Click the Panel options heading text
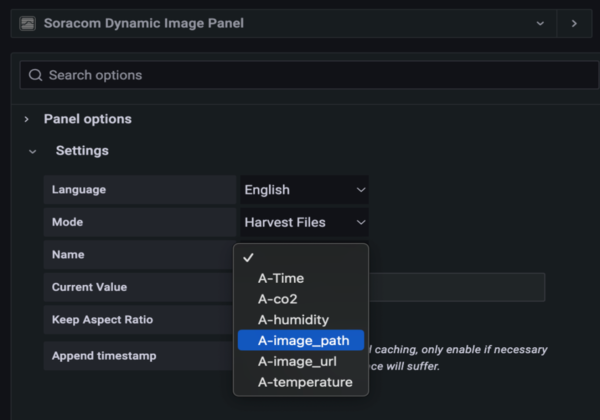The width and height of the screenshot is (600, 420). pos(87,119)
